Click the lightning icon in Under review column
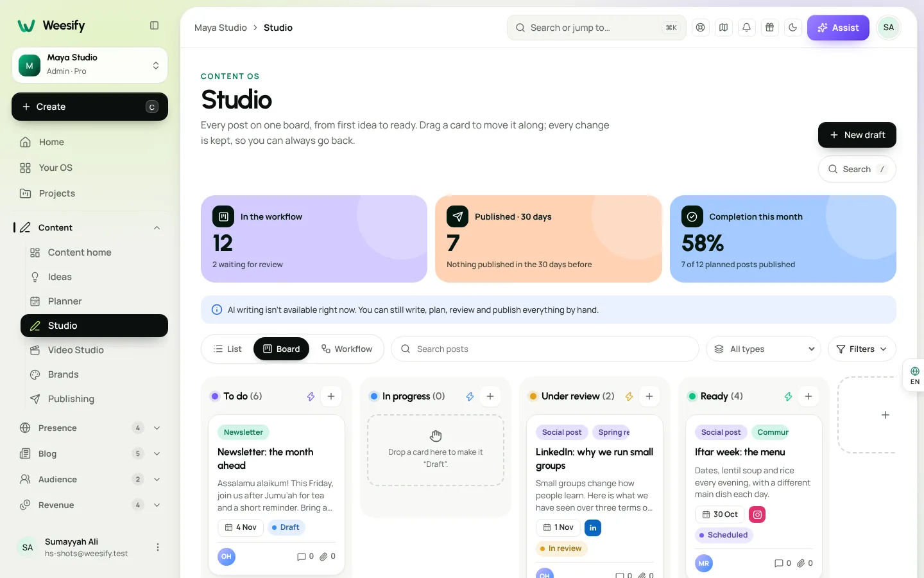This screenshot has height=578, width=924. coord(629,396)
